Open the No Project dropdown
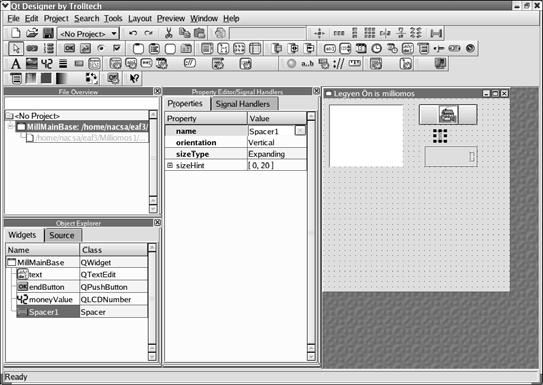Screen dimensions: 543x385 click(x=88, y=34)
